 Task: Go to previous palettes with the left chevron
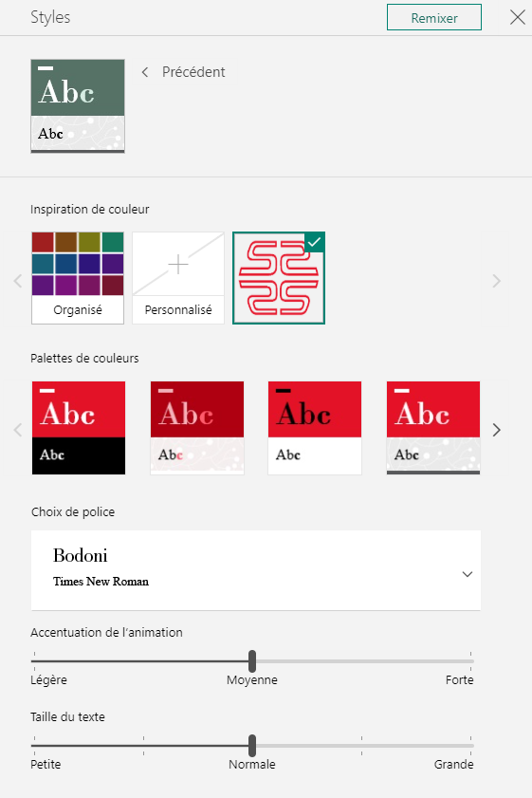click(18, 430)
